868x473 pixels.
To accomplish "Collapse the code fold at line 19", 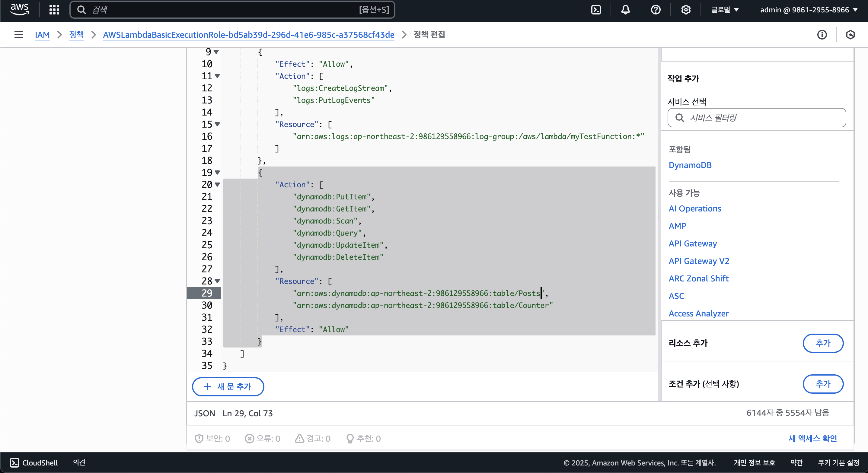I will (x=217, y=173).
